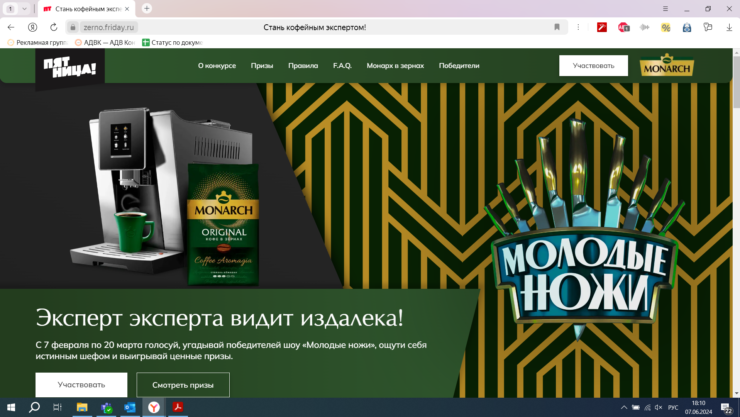Viewport: 740px width, 417px height.
Task: Open the extensions shield icon in toolbar
Action: [708, 27]
